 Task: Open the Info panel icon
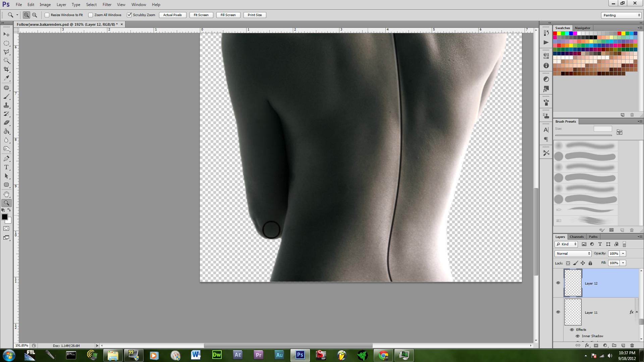546,66
